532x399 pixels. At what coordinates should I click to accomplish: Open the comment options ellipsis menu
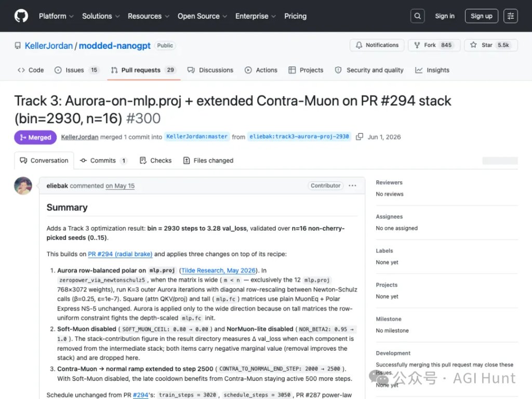[x=353, y=185]
